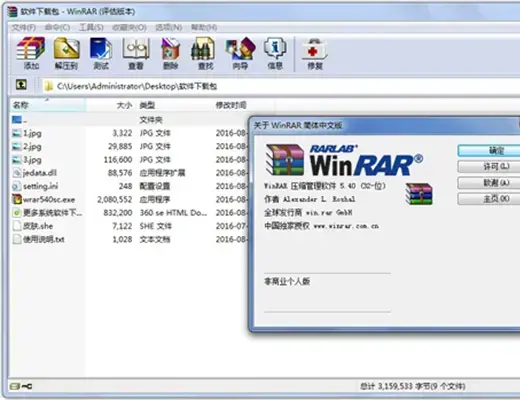The image size is (520, 400).
Task: Open the File (文件) menu
Action: [x=24, y=27]
